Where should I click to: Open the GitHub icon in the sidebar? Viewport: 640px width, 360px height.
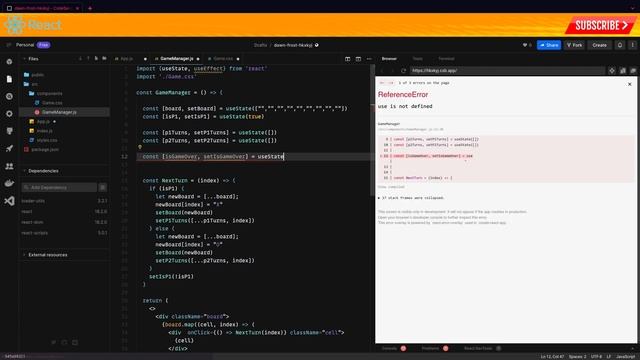tap(9, 131)
